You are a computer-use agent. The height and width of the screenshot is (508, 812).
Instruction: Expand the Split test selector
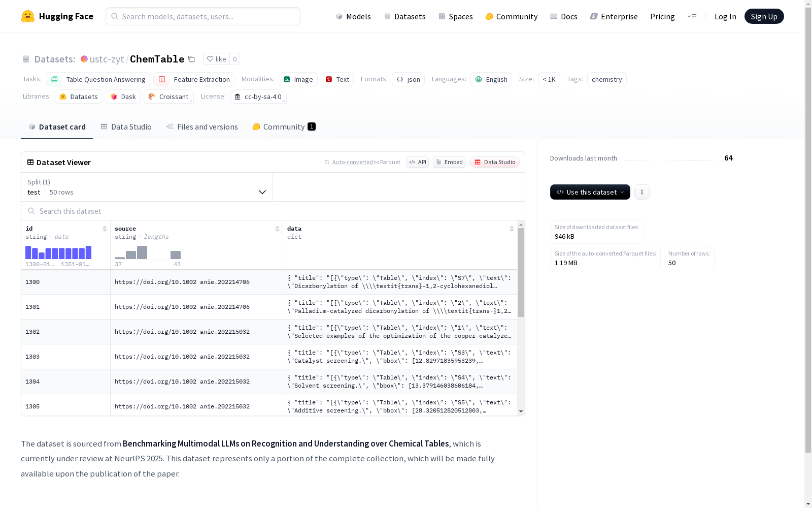(x=147, y=187)
